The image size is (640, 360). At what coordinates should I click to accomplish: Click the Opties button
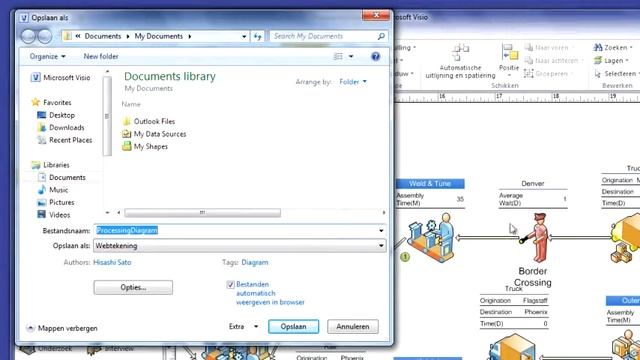(x=133, y=287)
